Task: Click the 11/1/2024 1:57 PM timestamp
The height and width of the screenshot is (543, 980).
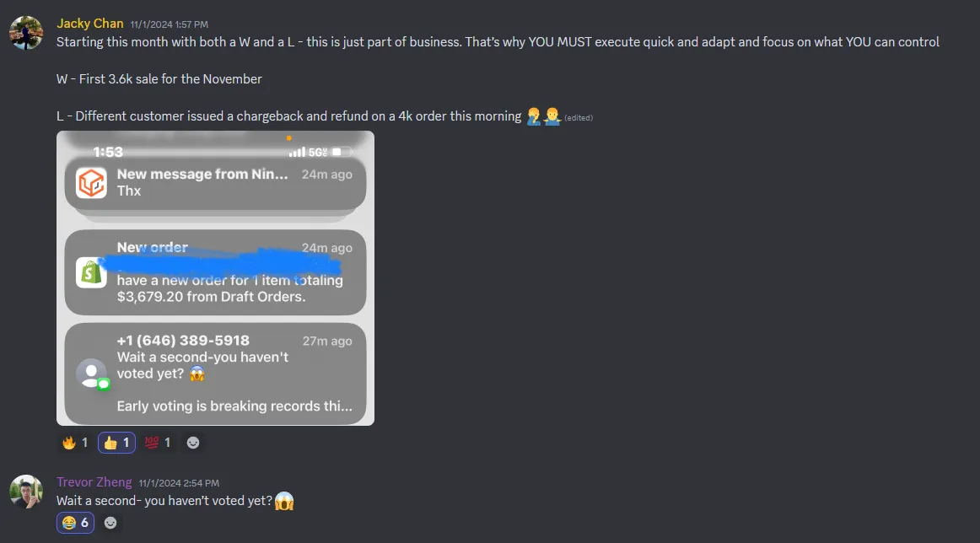Action: click(170, 24)
